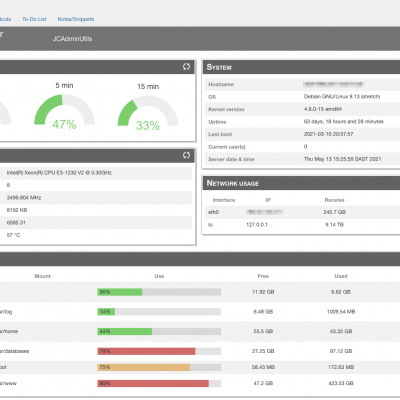This screenshot has height=400, width=400.
Task: Click the 15 min load gauge
Action: [x=148, y=112]
